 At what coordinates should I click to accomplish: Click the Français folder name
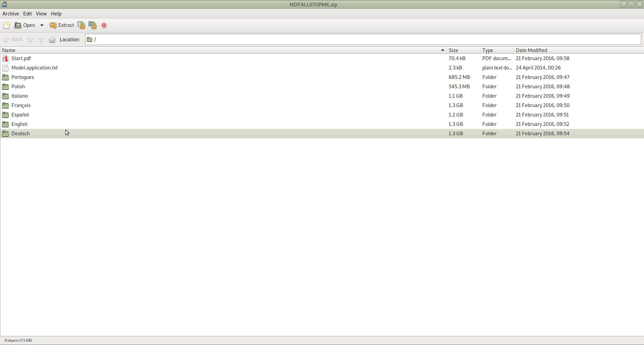[21, 105]
